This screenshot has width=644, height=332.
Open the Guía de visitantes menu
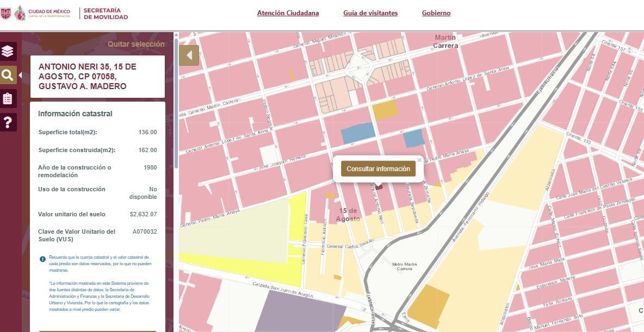click(x=370, y=13)
